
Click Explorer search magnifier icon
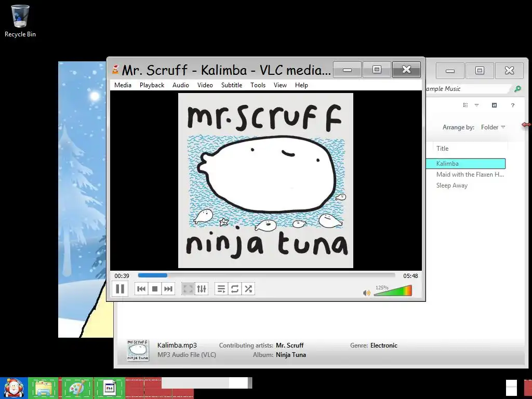click(x=517, y=89)
